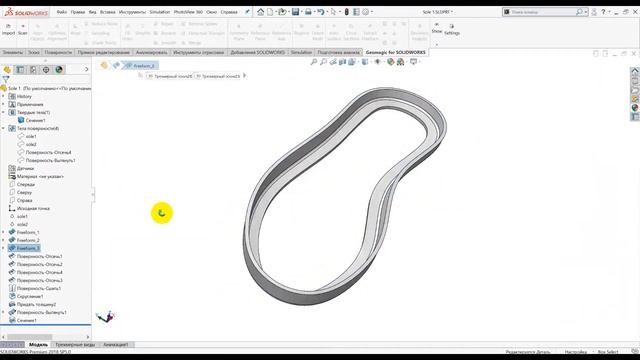Click the Import button in Geomagic ribbon

click(8, 29)
